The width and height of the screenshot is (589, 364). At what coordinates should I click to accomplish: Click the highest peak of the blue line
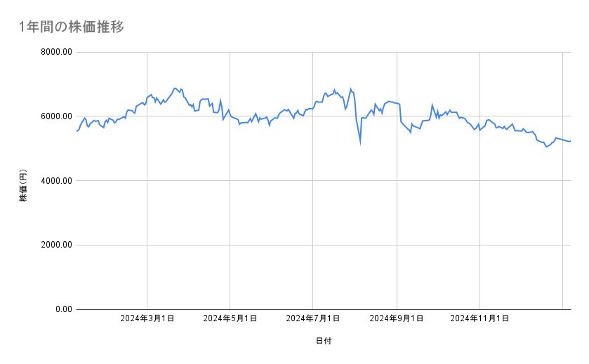click(x=175, y=88)
